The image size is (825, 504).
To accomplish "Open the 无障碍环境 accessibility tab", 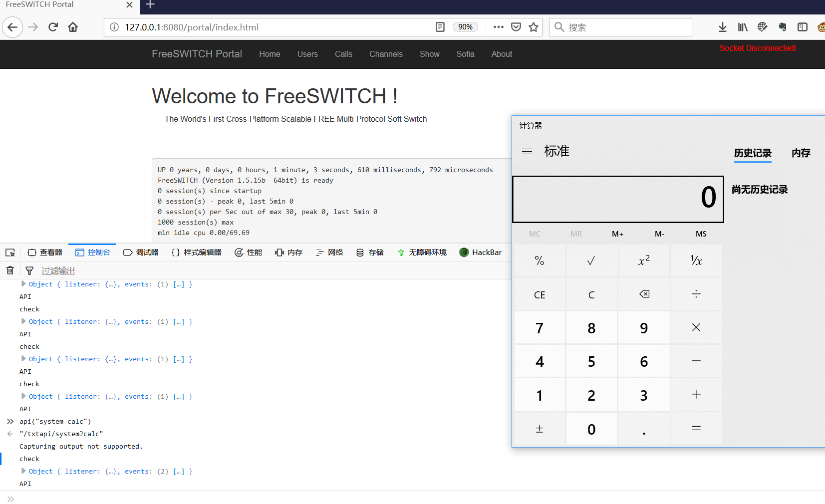I will pyautogui.click(x=422, y=252).
